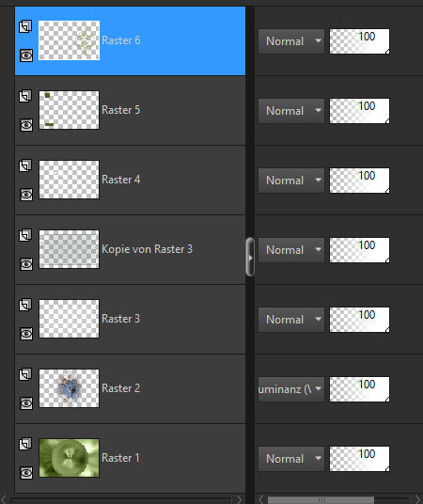Click the opacity slider of Raster 3
423x504 pixels.
click(360, 320)
